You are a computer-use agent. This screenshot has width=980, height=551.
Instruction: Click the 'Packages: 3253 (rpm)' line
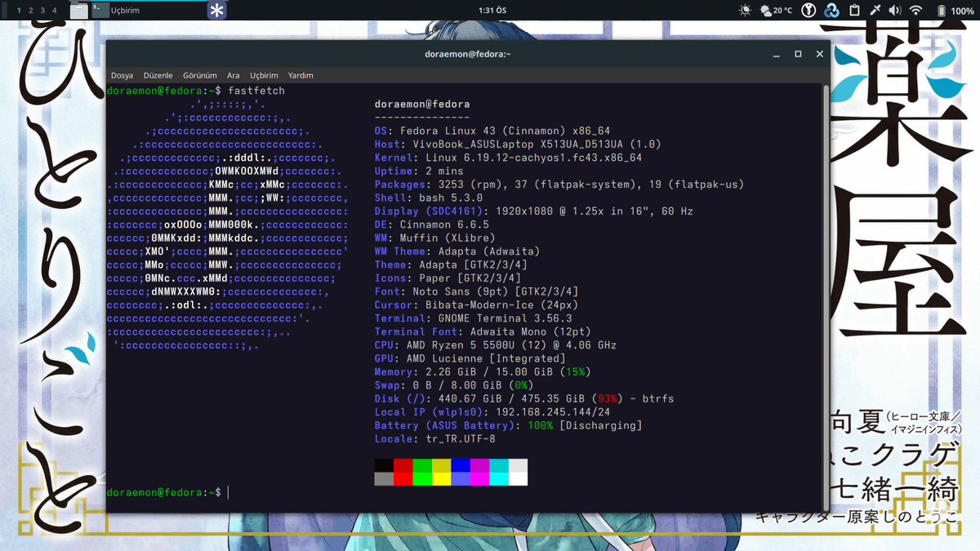[x=559, y=184]
